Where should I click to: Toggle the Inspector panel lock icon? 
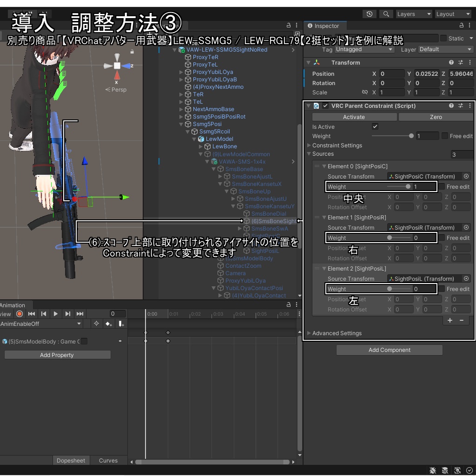(462, 26)
